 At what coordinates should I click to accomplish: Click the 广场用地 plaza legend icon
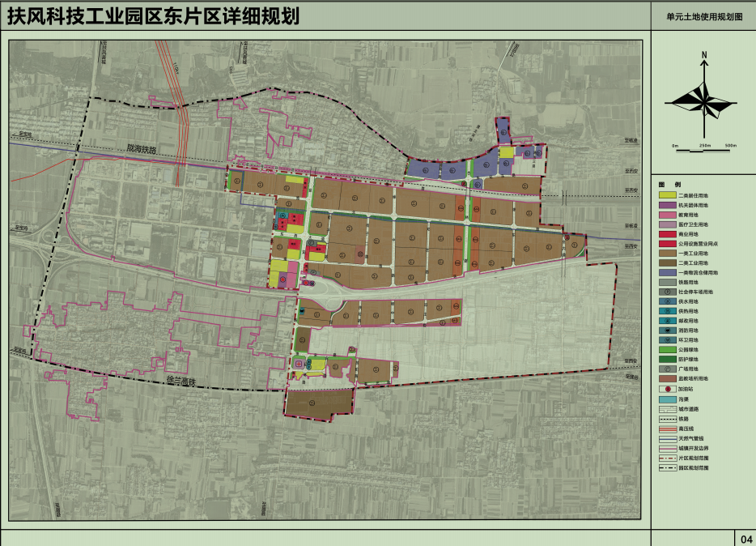click(x=666, y=369)
